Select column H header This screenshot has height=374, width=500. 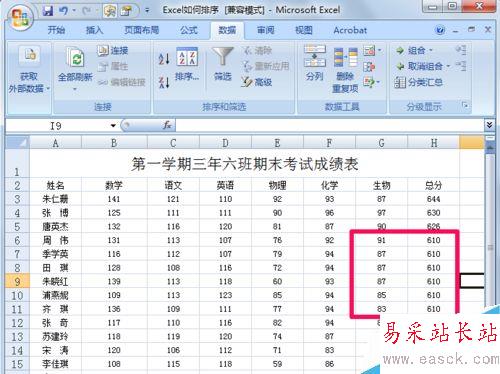434,143
